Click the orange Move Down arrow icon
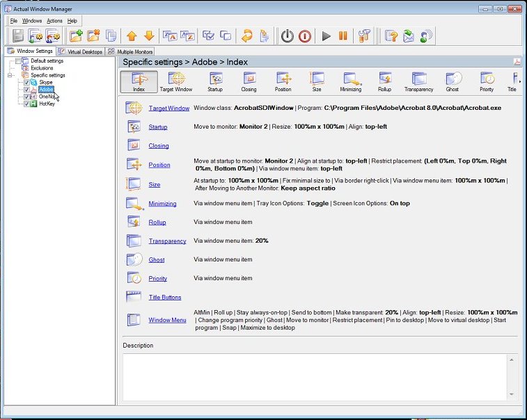This screenshot has height=420, width=527. [148, 35]
